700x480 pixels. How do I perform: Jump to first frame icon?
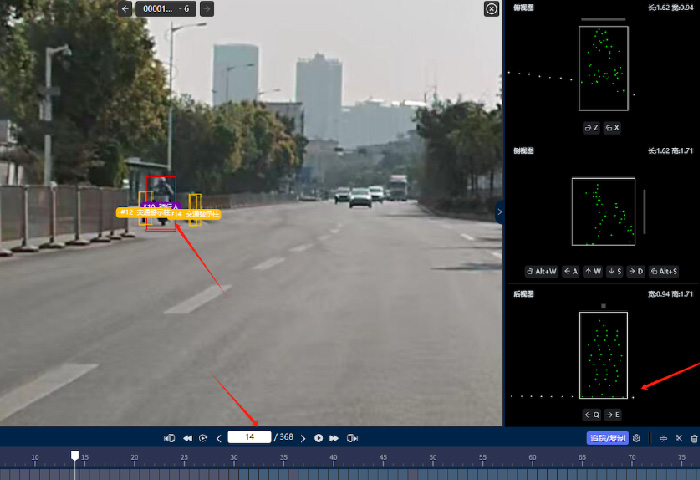point(169,438)
